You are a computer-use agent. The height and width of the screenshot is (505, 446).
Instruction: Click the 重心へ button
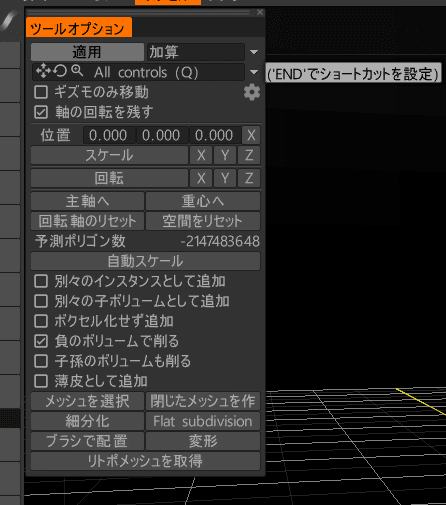pos(203,201)
